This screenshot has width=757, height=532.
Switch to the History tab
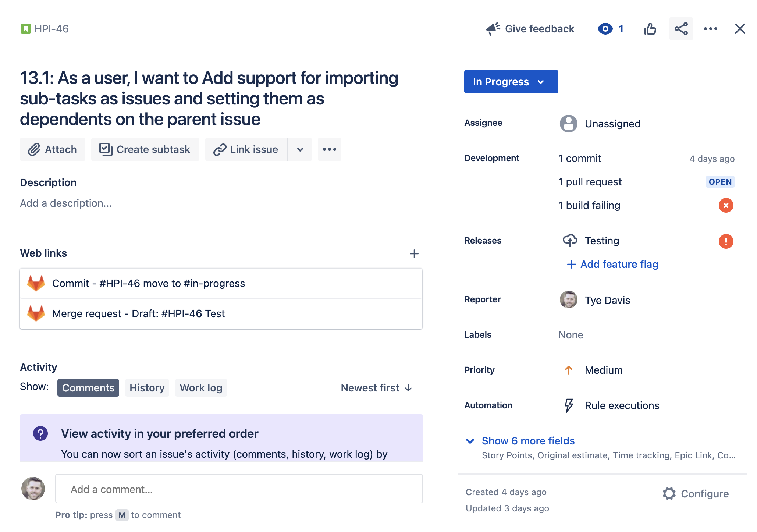(147, 387)
